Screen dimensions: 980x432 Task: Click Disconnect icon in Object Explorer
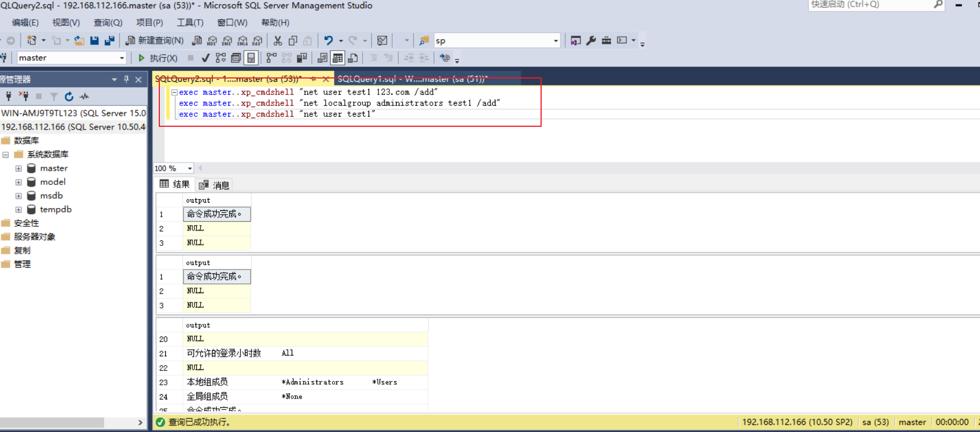[x=24, y=97]
